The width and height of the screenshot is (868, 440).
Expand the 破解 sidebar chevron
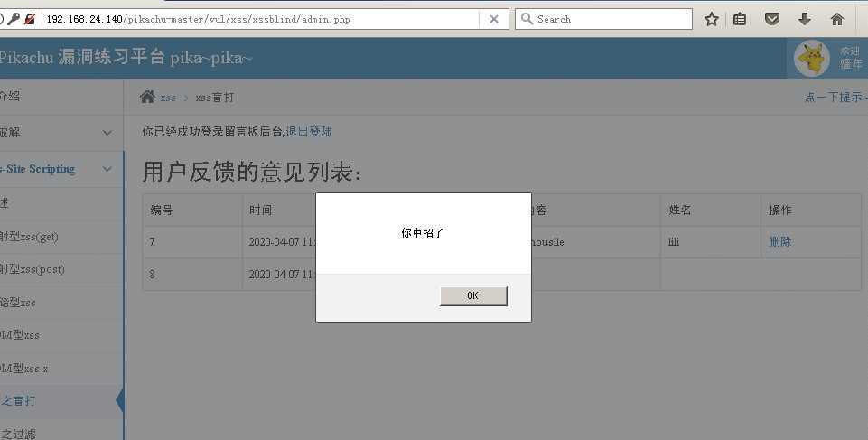point(107,133)
